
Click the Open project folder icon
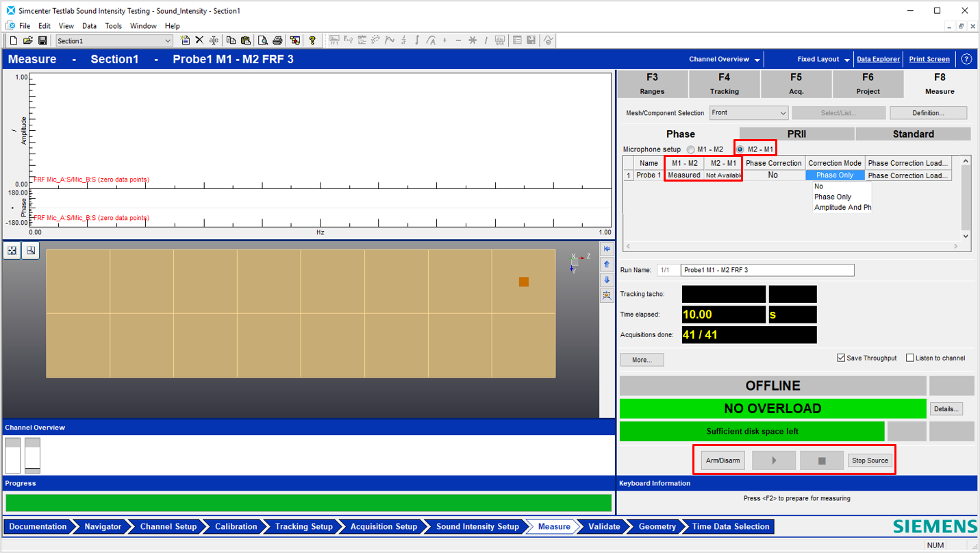28,41
